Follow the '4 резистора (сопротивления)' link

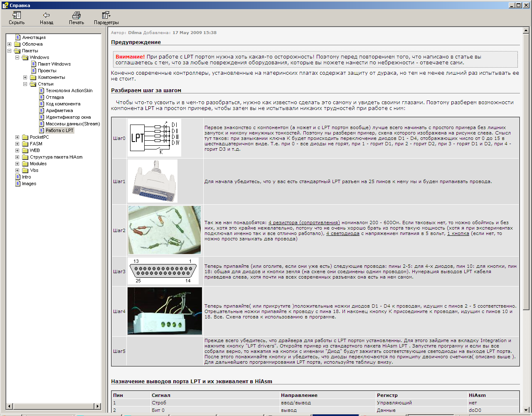click(304, 223)
